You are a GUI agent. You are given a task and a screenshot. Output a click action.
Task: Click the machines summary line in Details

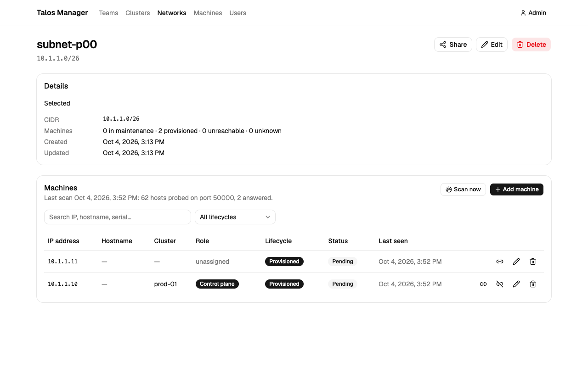point(192,131)
